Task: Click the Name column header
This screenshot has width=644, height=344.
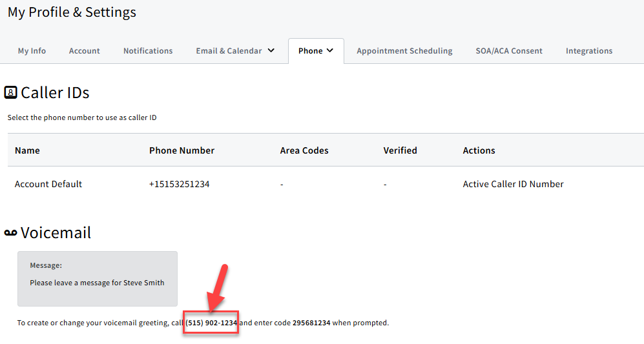Action: [x=27, y=150]
